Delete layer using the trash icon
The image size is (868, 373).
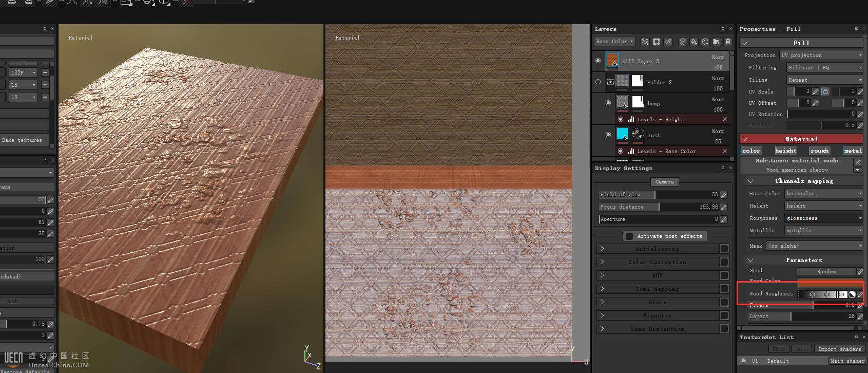(728, 42)
